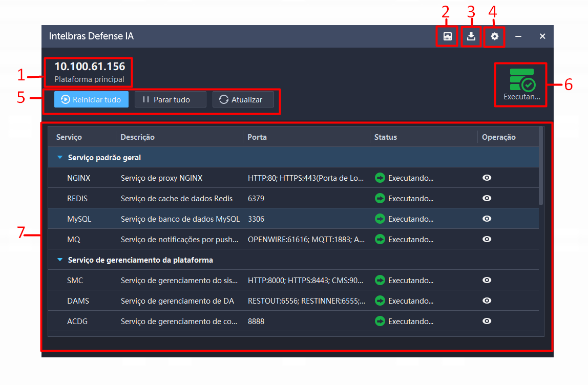Viewport: 588px width, 385px height.
Task: Click the 'Reiniciar tudo' button
Action: tap(91, 99)
